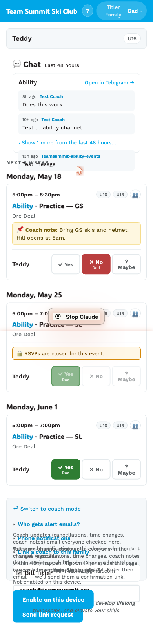Open the Ability link for June 1 practice

[22, 437]
